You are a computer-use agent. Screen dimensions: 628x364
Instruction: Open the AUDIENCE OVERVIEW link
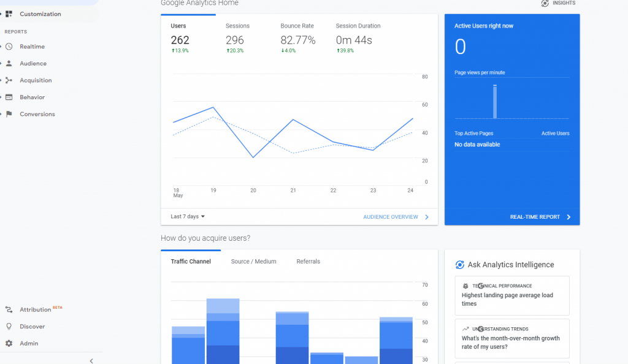click(x=391, y=217)
